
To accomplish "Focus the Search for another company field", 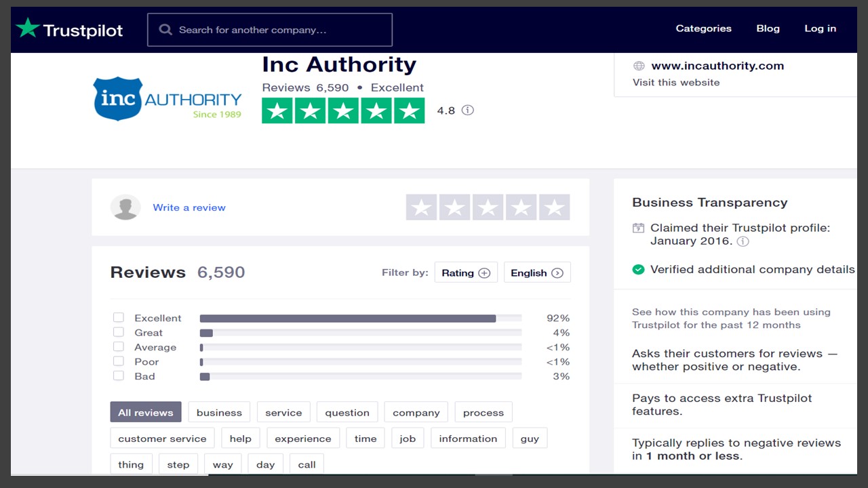I will pyautogui.click(x=270, y=30).
